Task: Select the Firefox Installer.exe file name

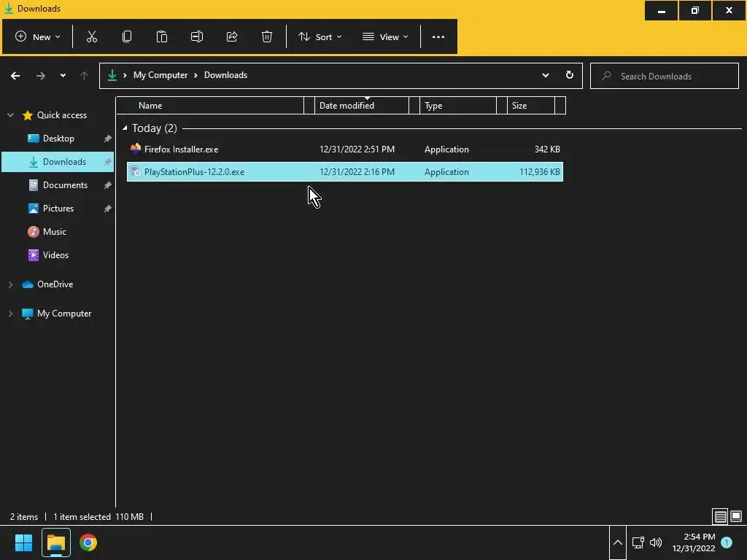Action: click(181, 149)
